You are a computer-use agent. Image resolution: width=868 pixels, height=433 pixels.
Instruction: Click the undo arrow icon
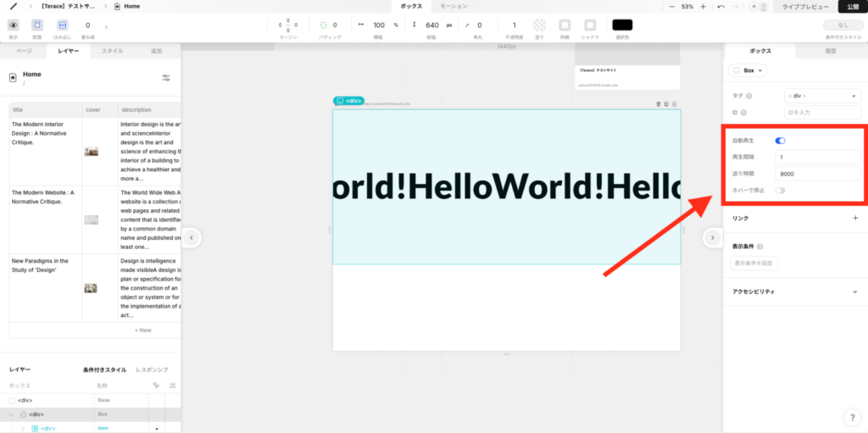(x=721, y=7)
